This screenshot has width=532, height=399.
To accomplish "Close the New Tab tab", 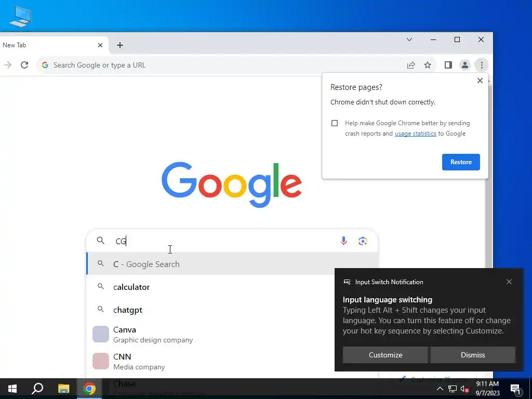I will pos(100,45).
